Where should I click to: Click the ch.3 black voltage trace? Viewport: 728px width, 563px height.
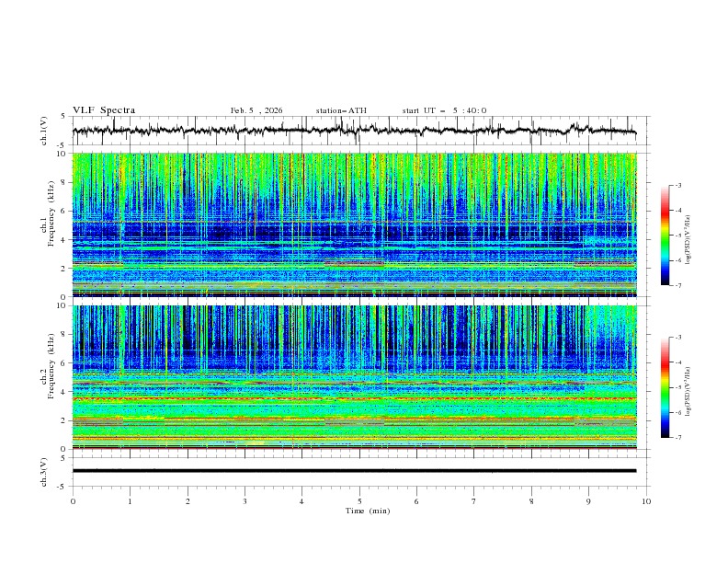[354, 471]
